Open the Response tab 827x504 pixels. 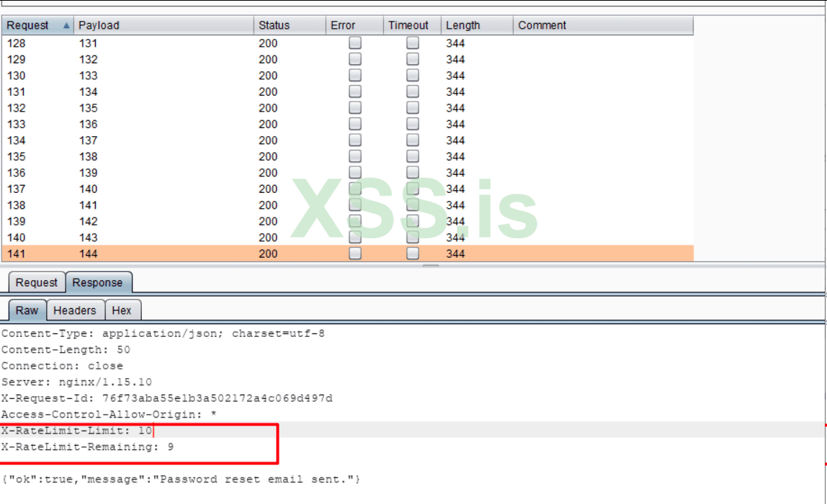click(x=97, y=282)
